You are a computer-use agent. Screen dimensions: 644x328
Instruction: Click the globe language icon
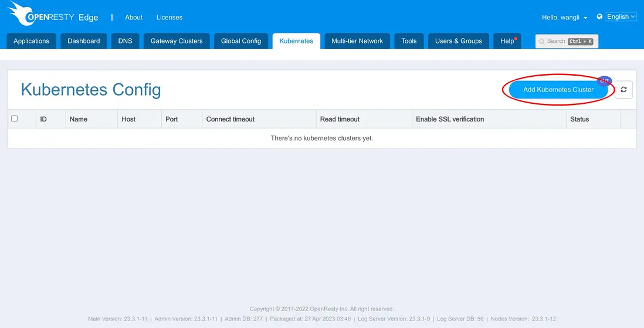pyautogui.click(x=599, y=17)
